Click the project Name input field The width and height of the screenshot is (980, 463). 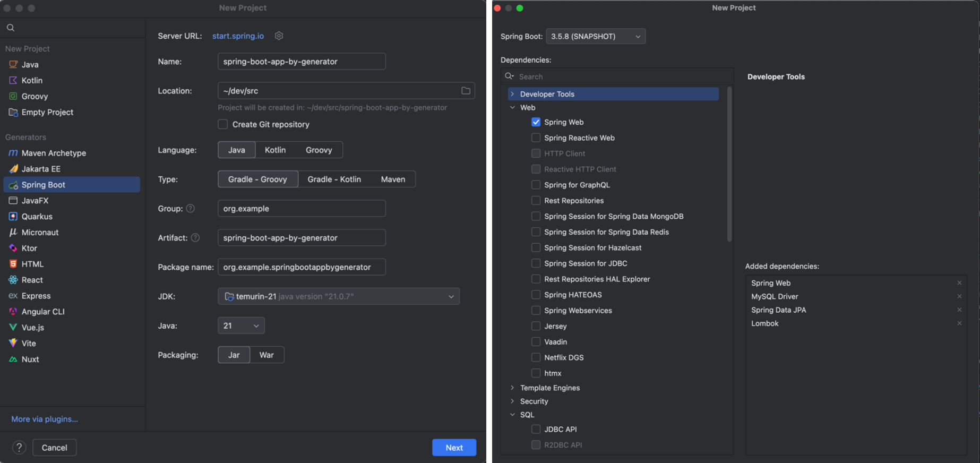(x=302, y=62)
